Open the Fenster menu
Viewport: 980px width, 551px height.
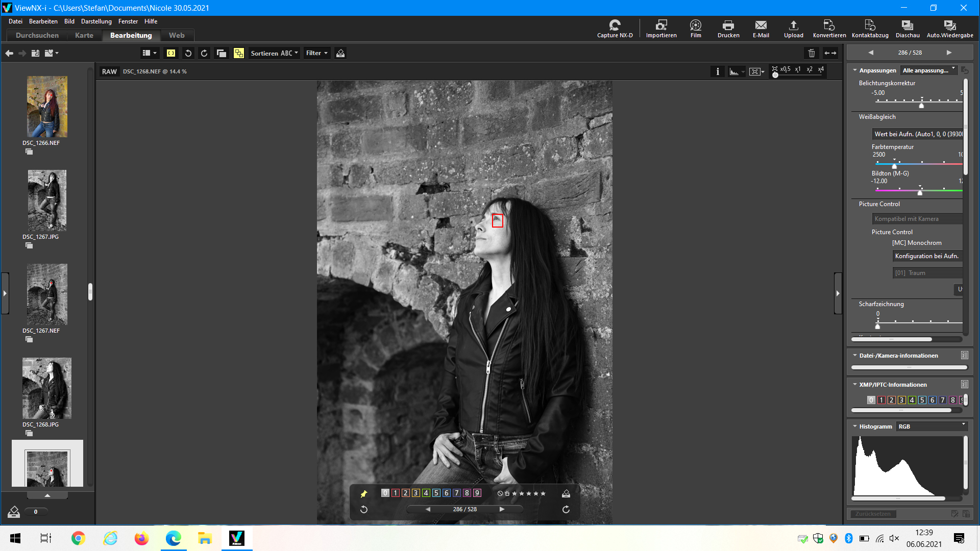[128, 21]
